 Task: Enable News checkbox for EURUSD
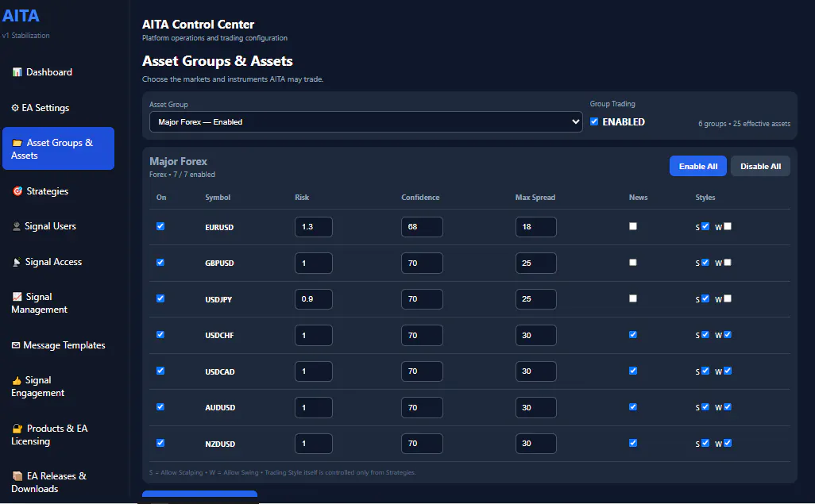(x=633, y=226)
